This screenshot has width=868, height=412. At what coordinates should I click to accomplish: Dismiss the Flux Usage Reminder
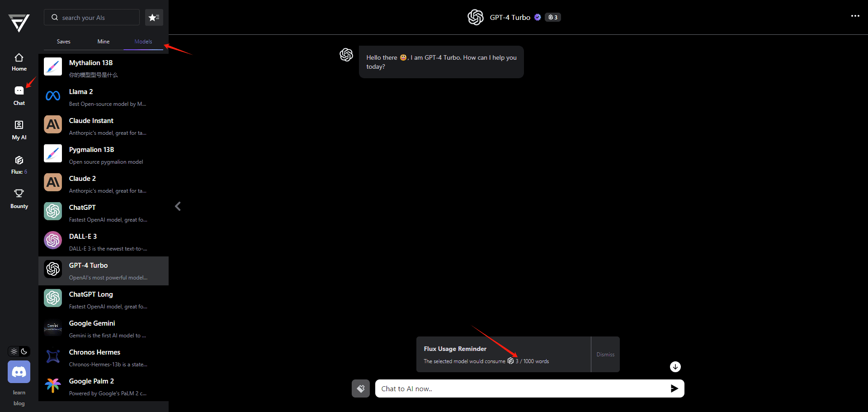pyautogui.click(x=605, y=355)
